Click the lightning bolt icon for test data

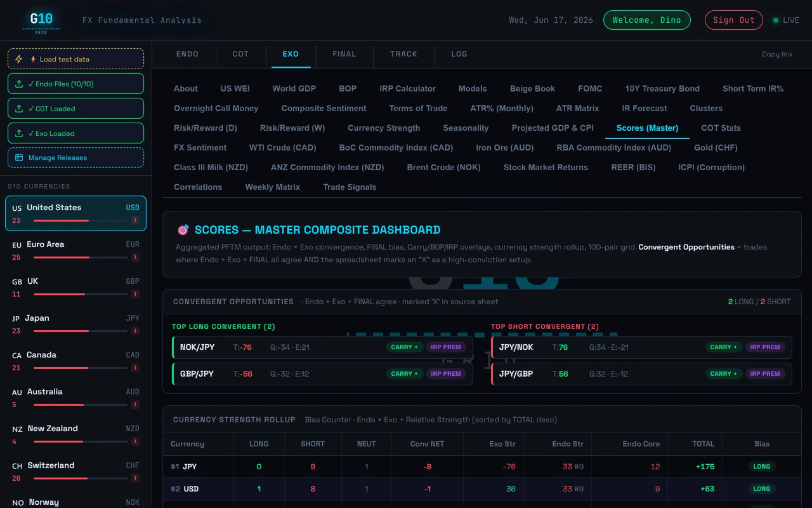click(19, 59)
